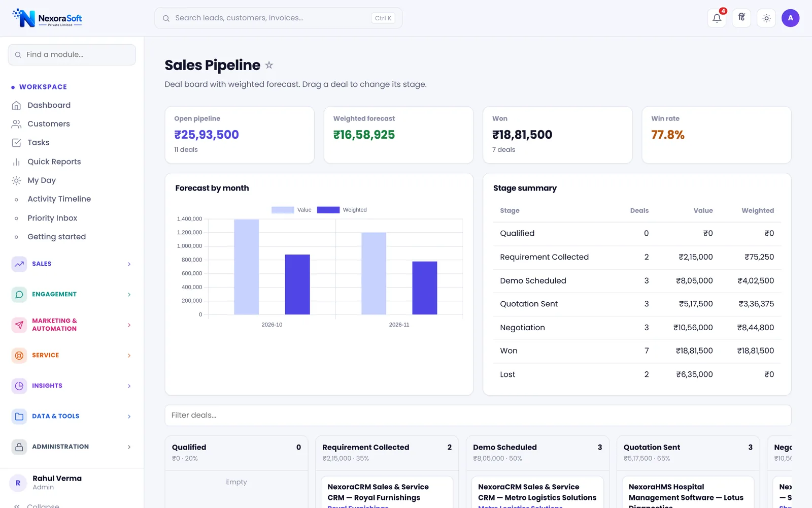This screenshot has width=812, height=508.
Task: Click the My Day sun icon
Action: [x=16, y=180]
